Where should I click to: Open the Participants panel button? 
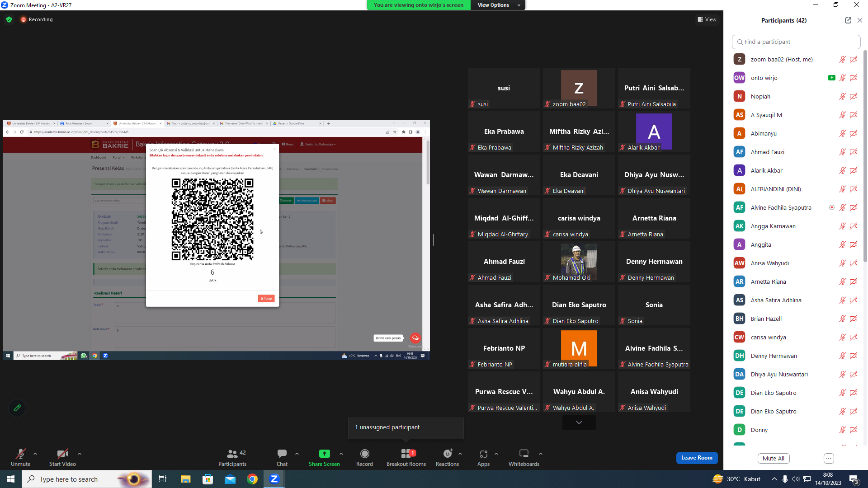pos(232,457)
